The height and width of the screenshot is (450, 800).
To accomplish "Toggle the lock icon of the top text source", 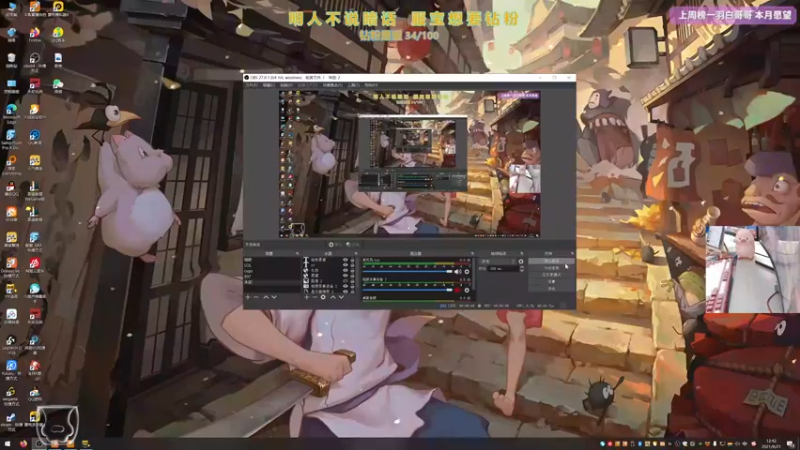I will point(353,260).
